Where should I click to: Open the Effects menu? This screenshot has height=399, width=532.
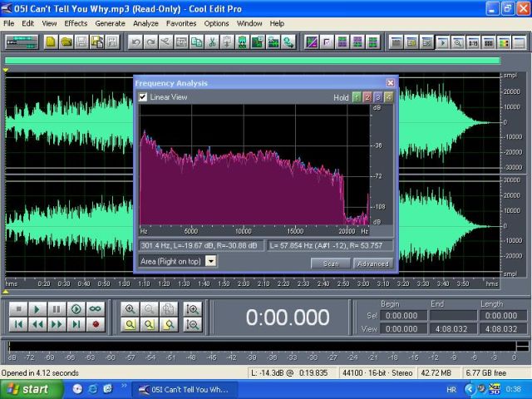75,23
